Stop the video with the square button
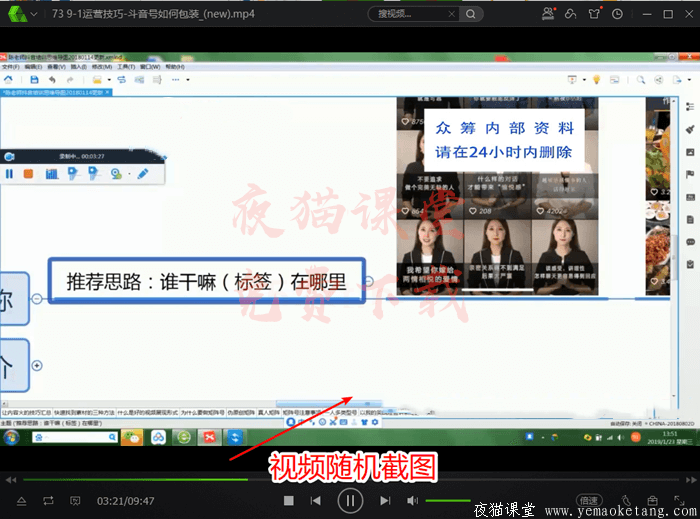Image resolution: width=700 pixels, height=519 pixels. pos(289,501)
